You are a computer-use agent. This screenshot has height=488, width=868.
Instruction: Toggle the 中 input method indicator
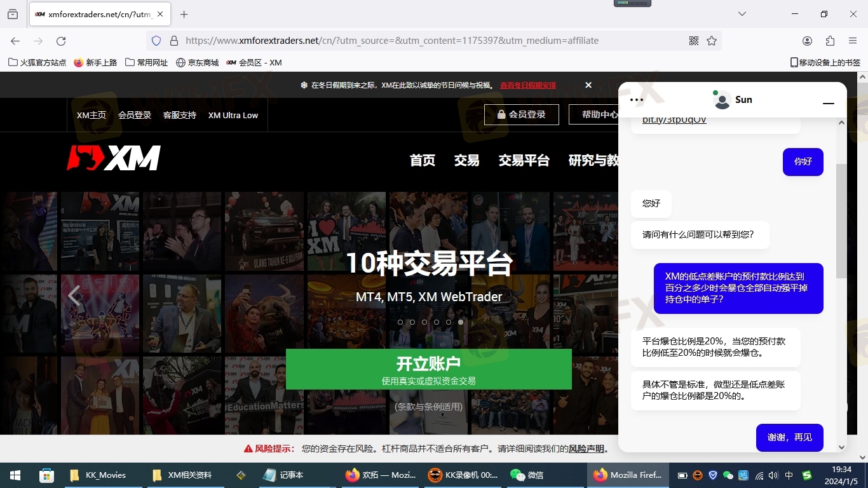click(x=789, y=475)
